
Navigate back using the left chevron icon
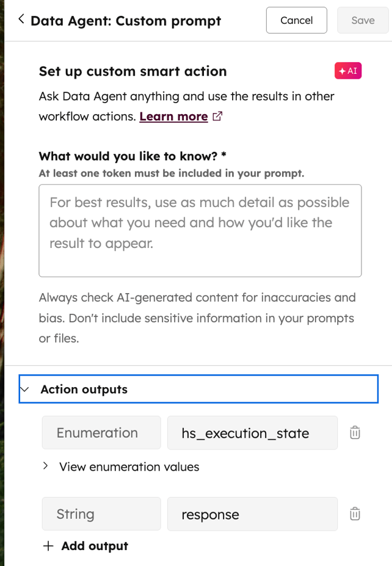(x=20, y=19)
